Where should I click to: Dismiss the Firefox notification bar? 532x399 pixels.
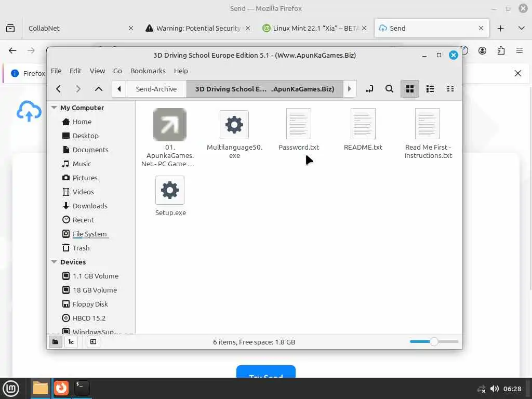518,73
